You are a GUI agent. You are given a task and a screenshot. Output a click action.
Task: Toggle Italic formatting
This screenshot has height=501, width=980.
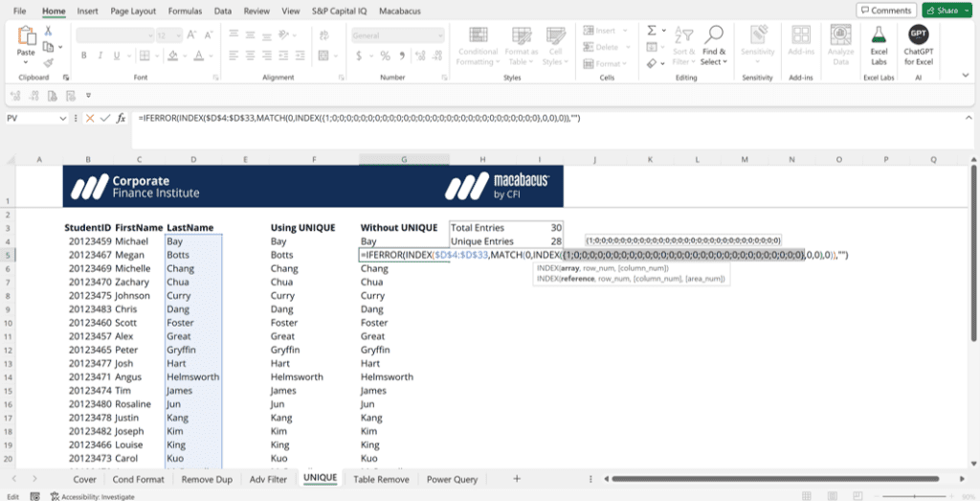[99, 56]
